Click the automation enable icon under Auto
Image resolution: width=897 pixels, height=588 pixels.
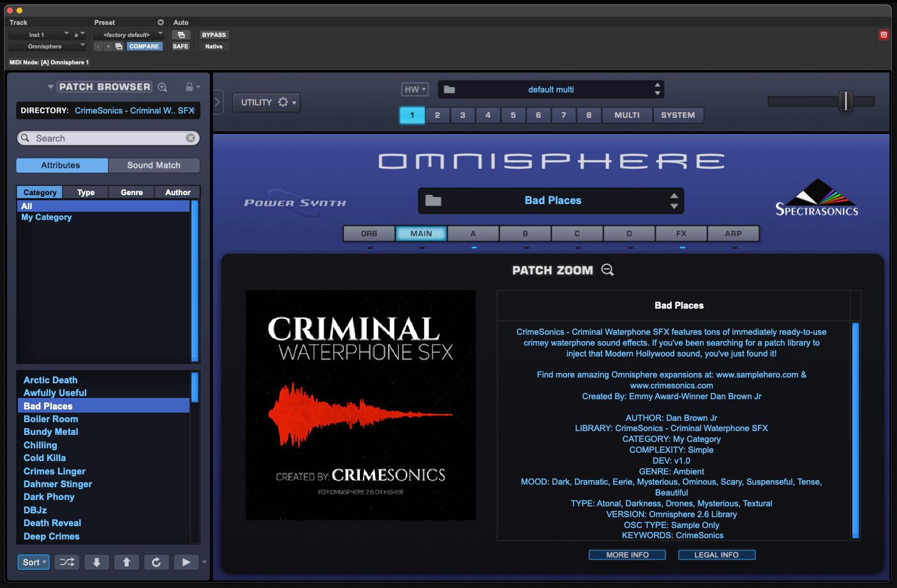pos(181,35)
